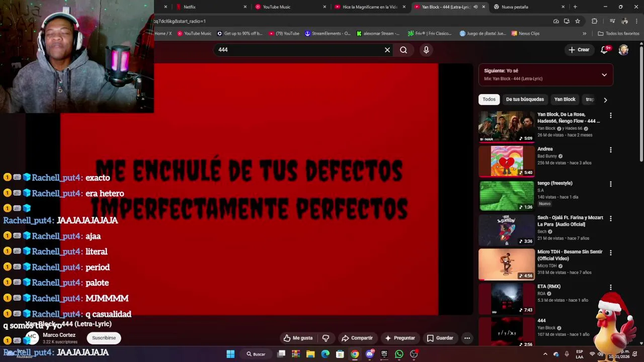This screenshot has width=644, height=362.
Task: Select De tus búsquedas filter chip
Action: pos(525,100)
